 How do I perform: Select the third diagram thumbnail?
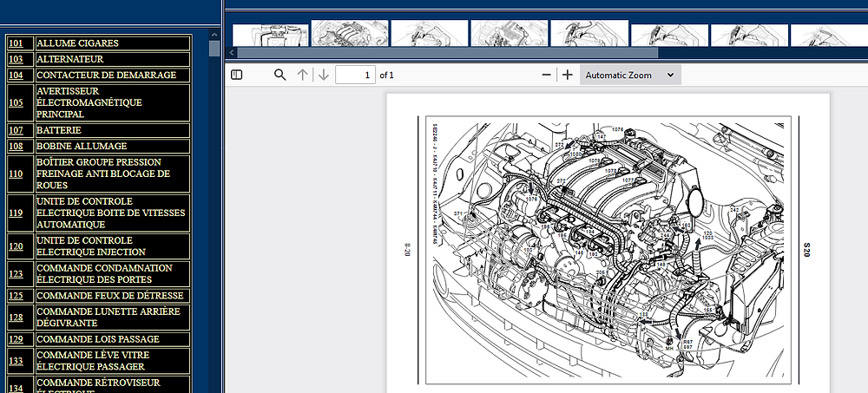click(x=430, y=33)
